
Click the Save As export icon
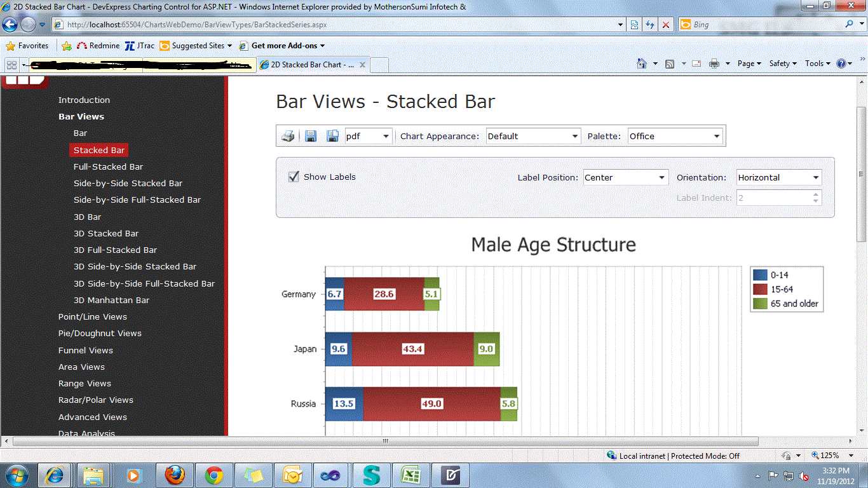click(332, 135)
